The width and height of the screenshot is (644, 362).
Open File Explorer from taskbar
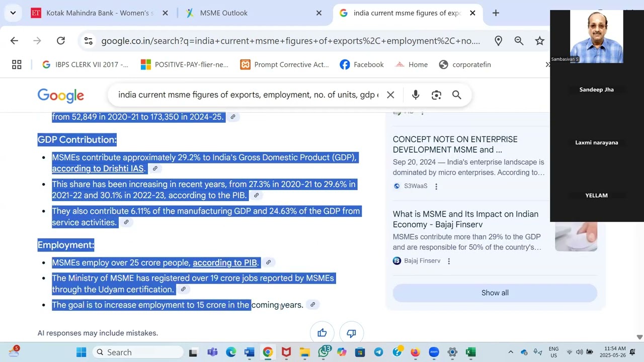[x=304, y=352]
